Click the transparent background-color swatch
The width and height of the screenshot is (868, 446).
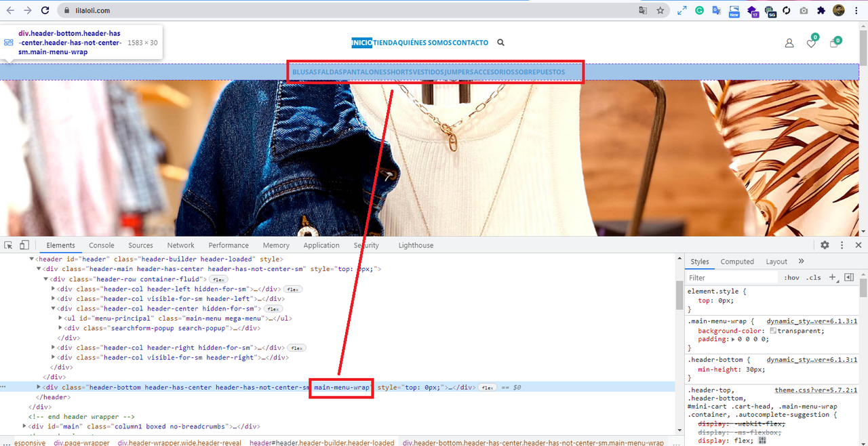pyautogui.click(x=773, y=331)
